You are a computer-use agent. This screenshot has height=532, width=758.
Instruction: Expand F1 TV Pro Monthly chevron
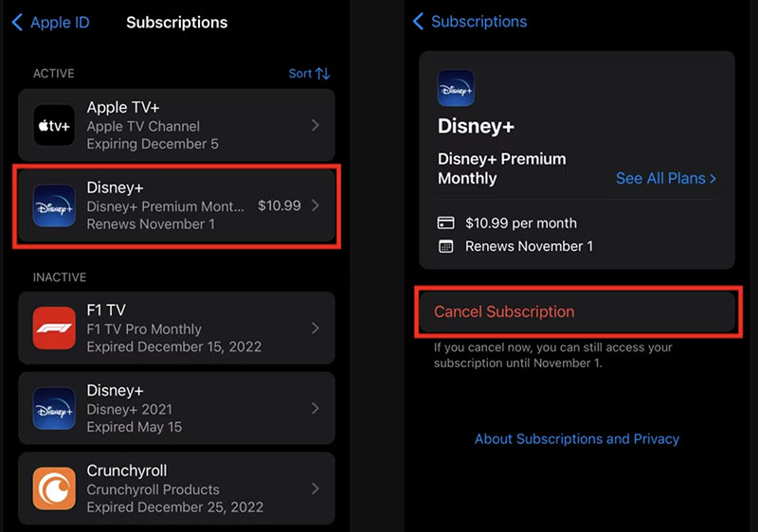coord(316,328)
